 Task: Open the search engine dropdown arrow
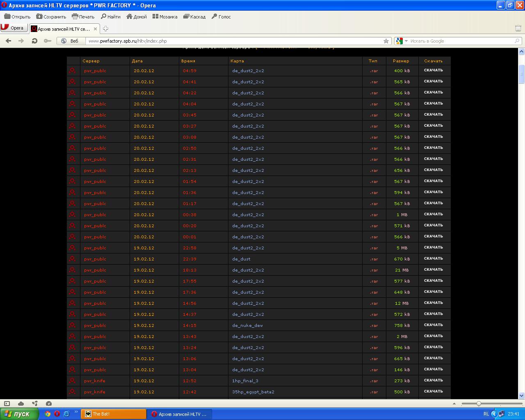(406, 41)
